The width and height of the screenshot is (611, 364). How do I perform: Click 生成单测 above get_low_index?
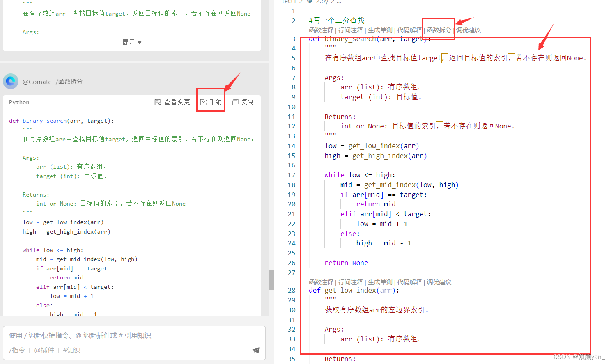click(x=380, y=282)
